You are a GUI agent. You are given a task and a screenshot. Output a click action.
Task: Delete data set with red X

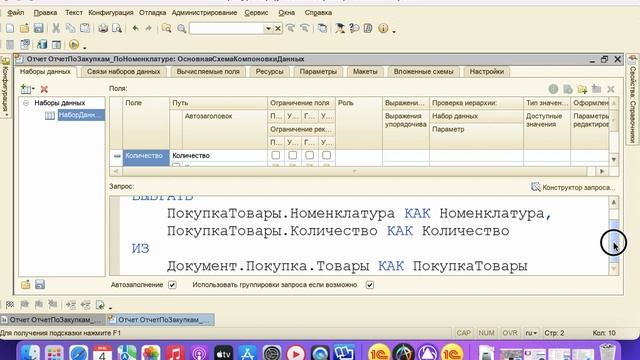[44, 89]
